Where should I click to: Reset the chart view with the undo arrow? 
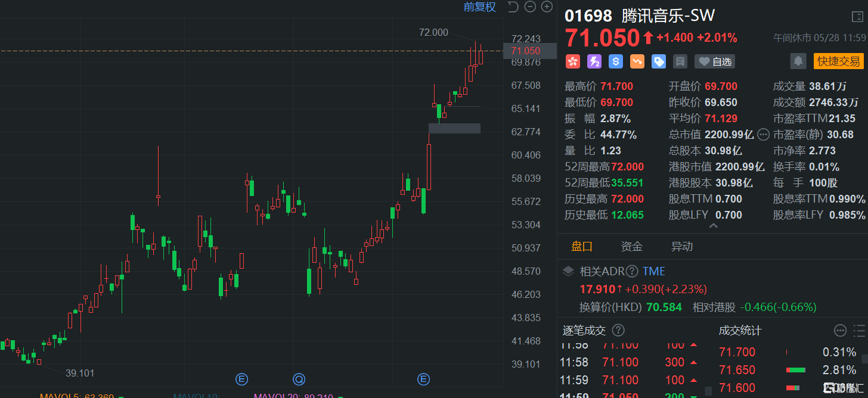tap(513, 7)
